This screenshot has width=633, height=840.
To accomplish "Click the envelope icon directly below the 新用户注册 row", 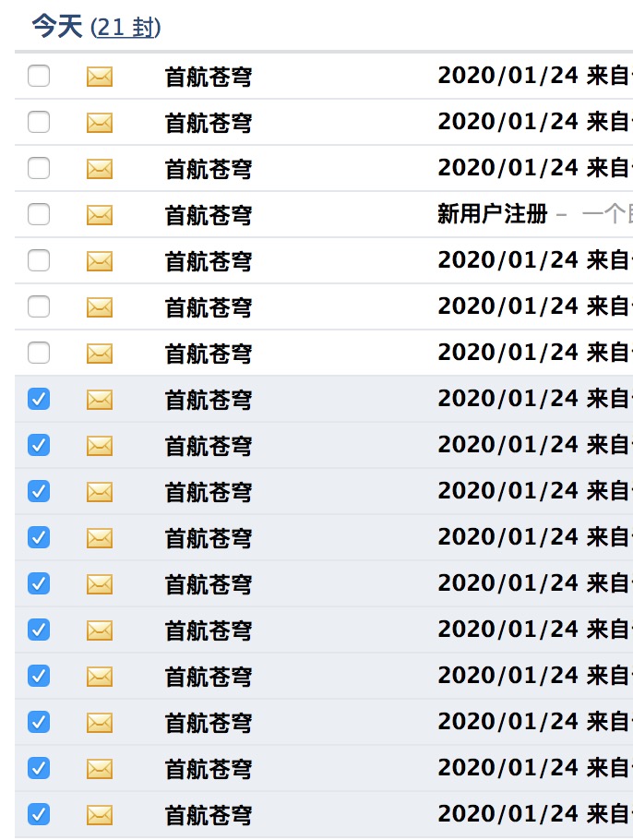I will [x=100, y=261].
